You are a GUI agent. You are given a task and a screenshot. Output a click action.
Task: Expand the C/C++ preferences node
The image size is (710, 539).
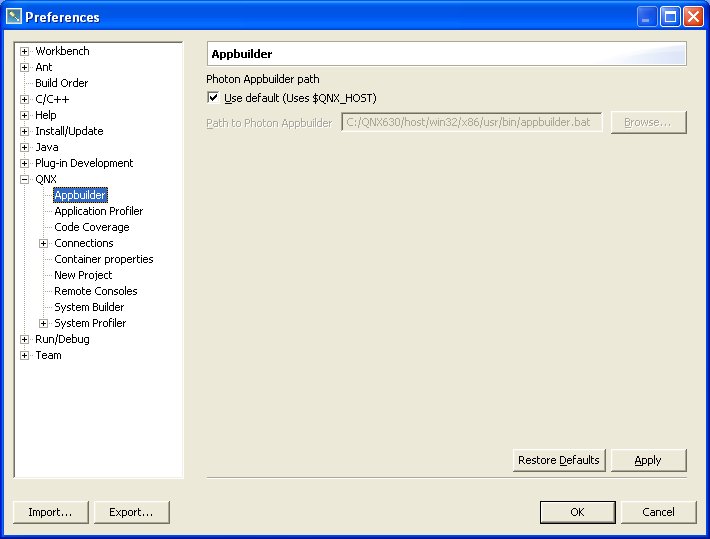25,99
